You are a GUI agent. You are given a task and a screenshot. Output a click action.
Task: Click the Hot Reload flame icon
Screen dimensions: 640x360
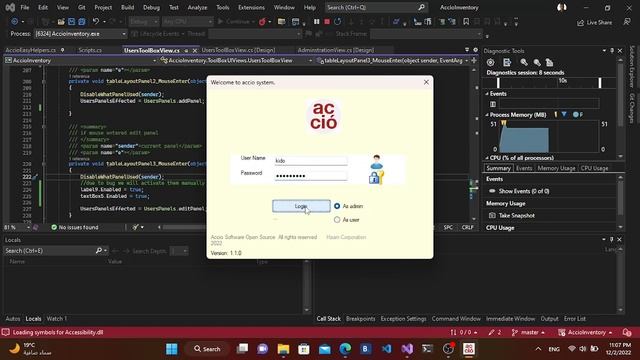point(262,21)
